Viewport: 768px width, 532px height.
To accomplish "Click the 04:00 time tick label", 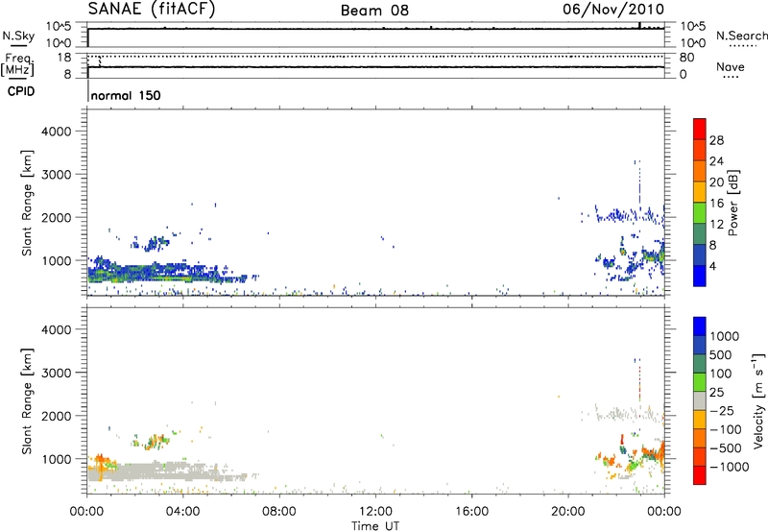I will pos(182,512).
